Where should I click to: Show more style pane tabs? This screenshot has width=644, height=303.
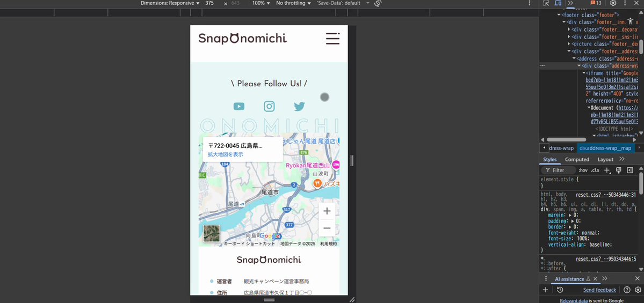click(622, 159)
